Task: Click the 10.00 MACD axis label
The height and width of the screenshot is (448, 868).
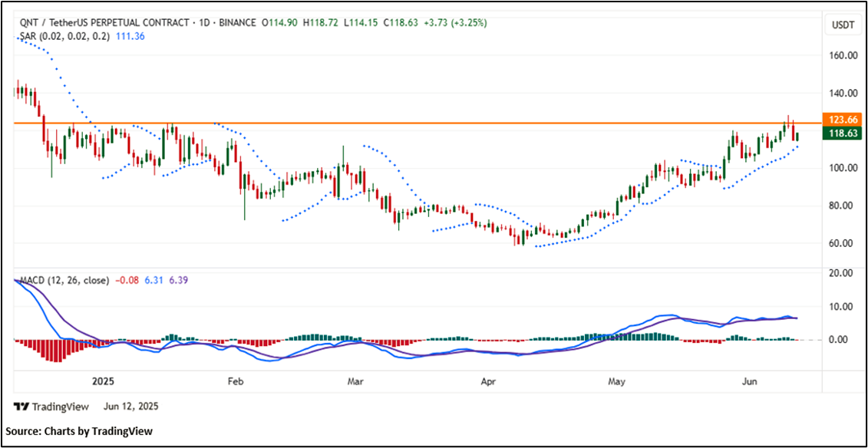Action: pos(842,306)
